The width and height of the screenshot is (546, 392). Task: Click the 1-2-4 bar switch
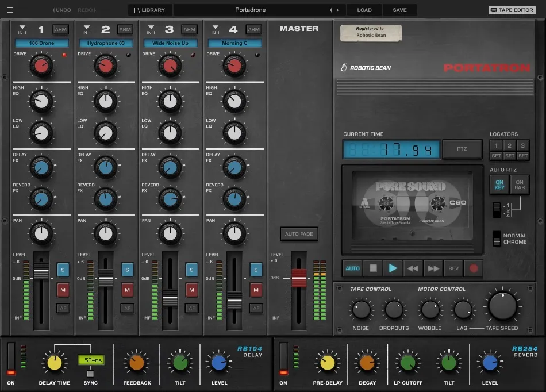click(x=497, y=210)
